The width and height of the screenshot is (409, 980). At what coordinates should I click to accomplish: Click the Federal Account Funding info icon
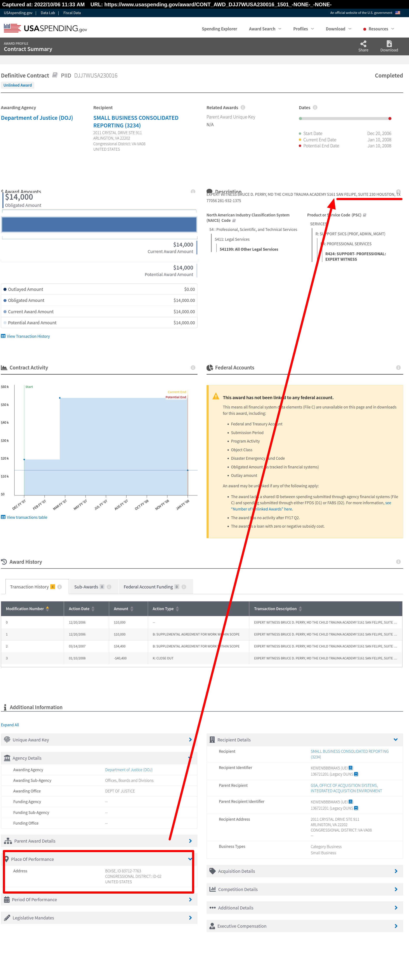click(x=184, y=587)
